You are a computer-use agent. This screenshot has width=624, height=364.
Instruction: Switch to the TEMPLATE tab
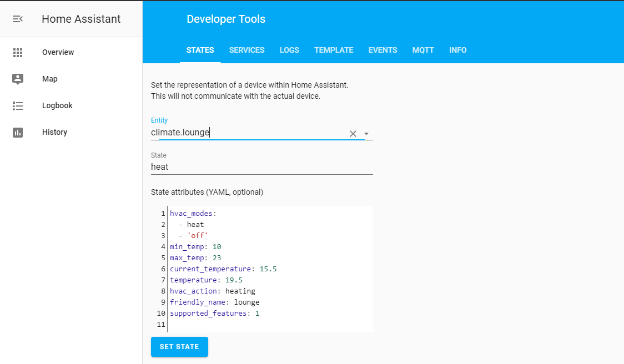(334, 50)
